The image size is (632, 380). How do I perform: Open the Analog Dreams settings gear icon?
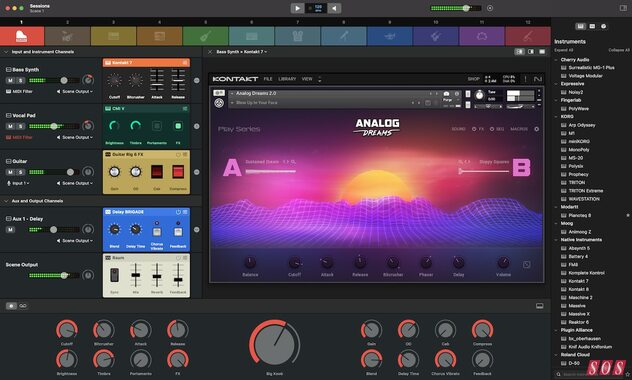coord(536,129)
